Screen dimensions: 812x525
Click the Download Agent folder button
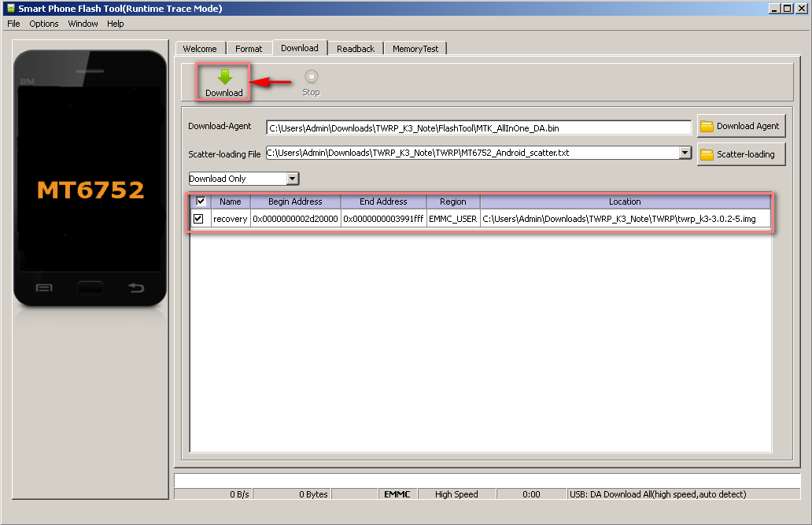point(740,126)
